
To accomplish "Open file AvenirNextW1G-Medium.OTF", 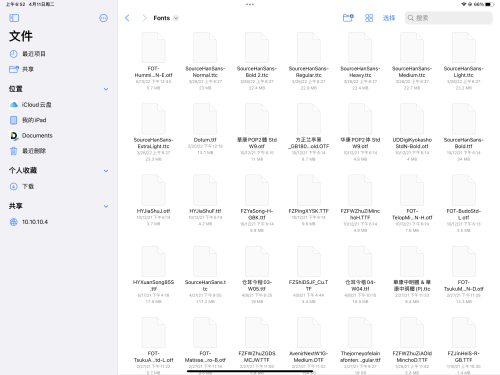I will coord(308,346).
